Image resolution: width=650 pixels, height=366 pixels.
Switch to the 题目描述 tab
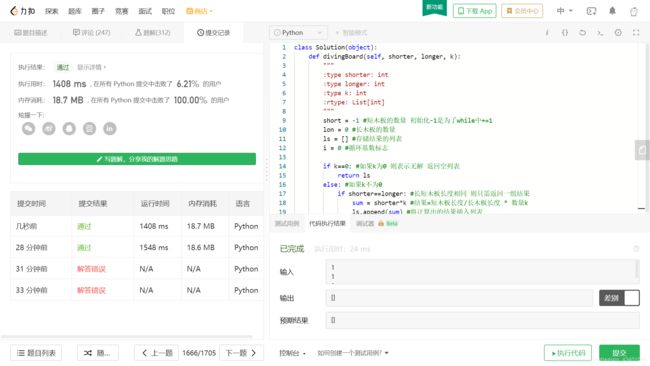(31, 32)
